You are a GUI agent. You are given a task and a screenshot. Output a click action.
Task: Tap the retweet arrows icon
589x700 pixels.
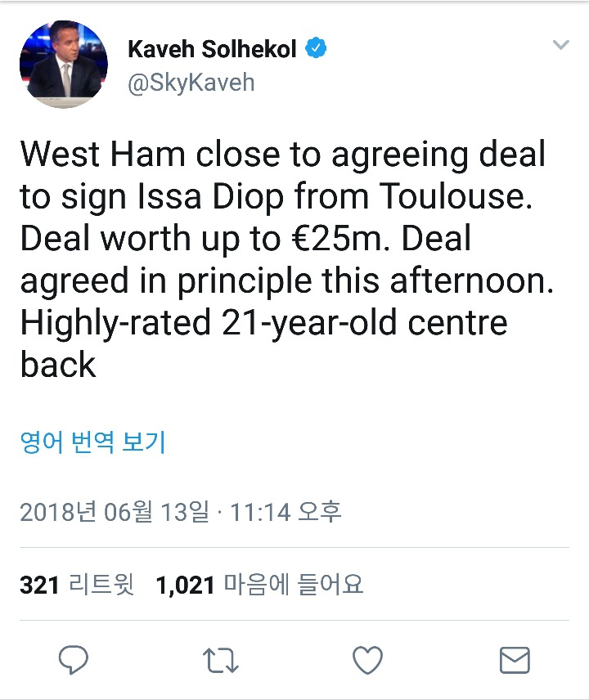pyautogui.click(x=221, y=659)
